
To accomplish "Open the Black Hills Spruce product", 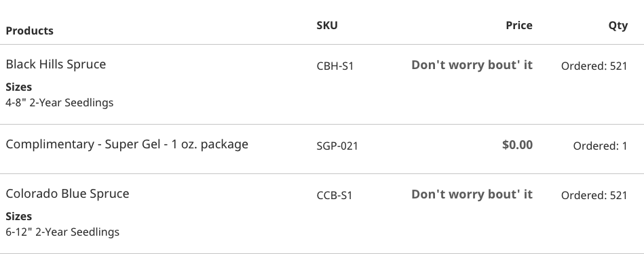I will coord(56,64).
